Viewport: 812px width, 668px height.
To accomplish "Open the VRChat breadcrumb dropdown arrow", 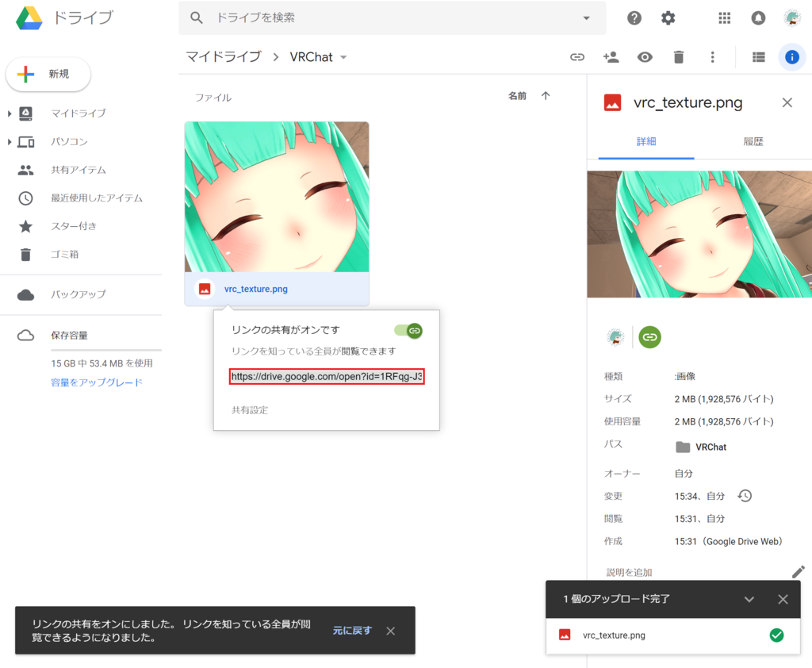I will pos(343,56).
